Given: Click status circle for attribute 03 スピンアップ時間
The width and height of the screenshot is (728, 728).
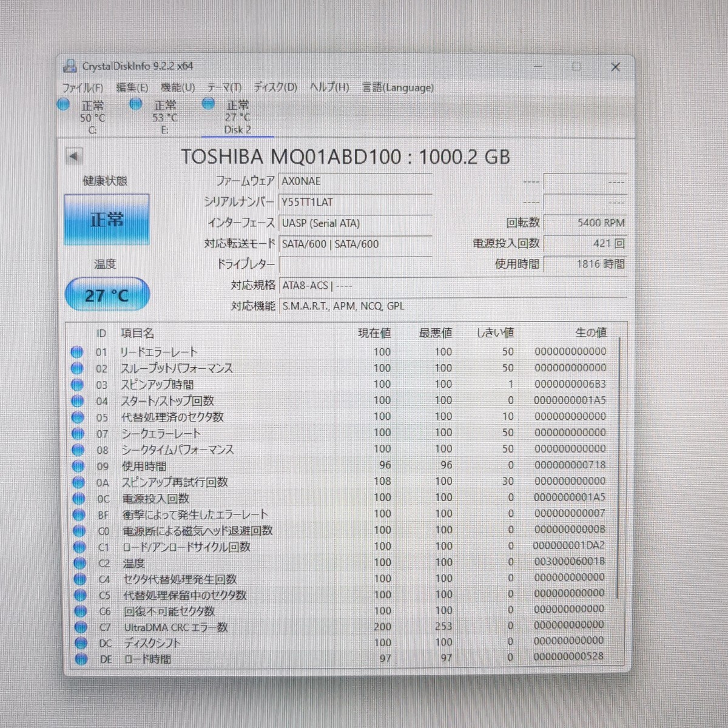Looking at the screenshot, I should point(77,385).
